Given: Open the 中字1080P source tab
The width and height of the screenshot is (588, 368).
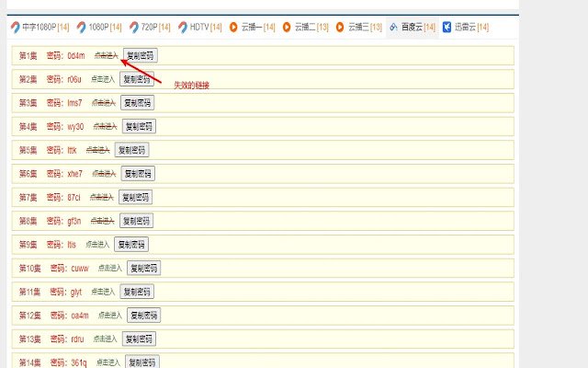Looking at the screenshot, I should 40,27.
